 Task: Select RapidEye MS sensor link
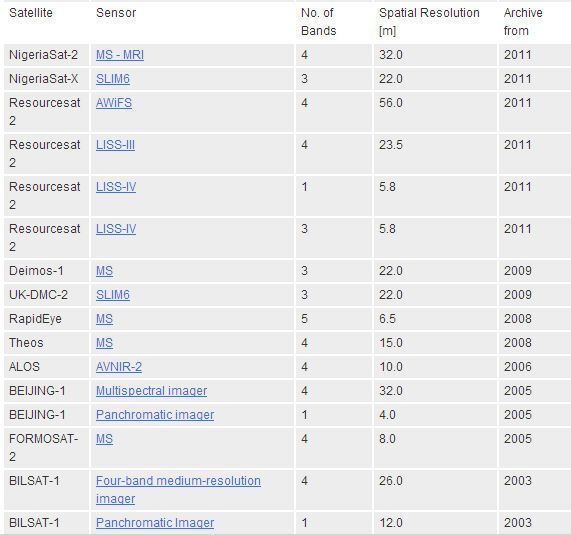pos(105,319)
